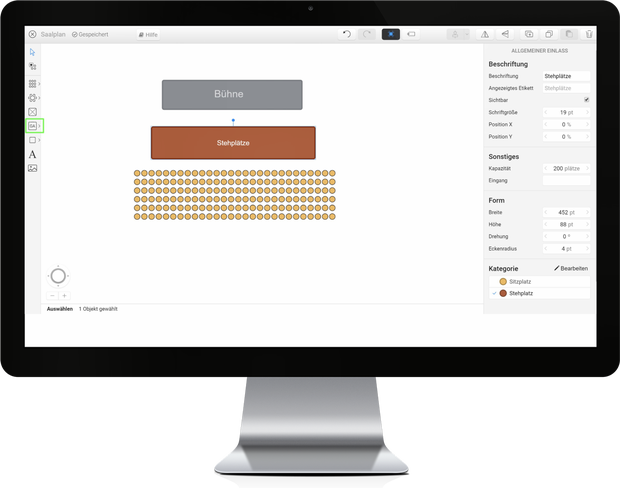The height and width of the screenshot is (488, 620).
Task: Select the text tool
Action: pyautogui.click(x=32, y=154)
